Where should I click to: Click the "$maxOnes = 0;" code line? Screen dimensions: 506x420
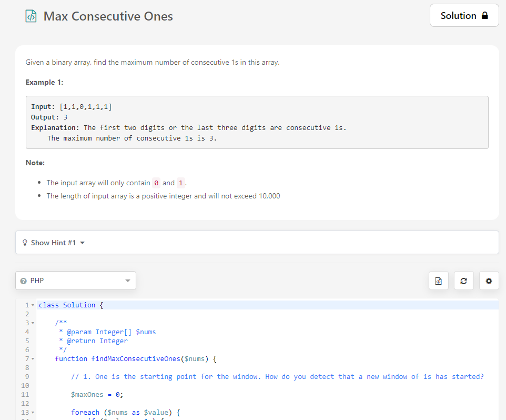[97, 395]
